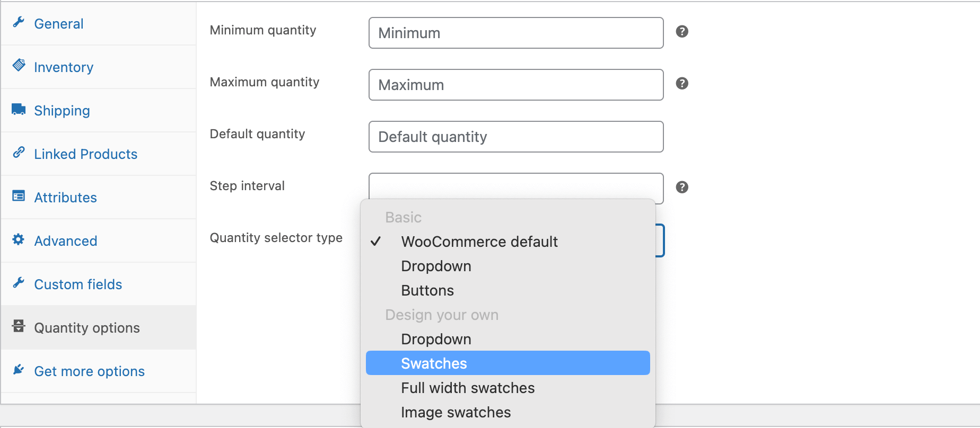Click the help icon beside Minimum quantity
980x428 pixels.
click(682, 32)
